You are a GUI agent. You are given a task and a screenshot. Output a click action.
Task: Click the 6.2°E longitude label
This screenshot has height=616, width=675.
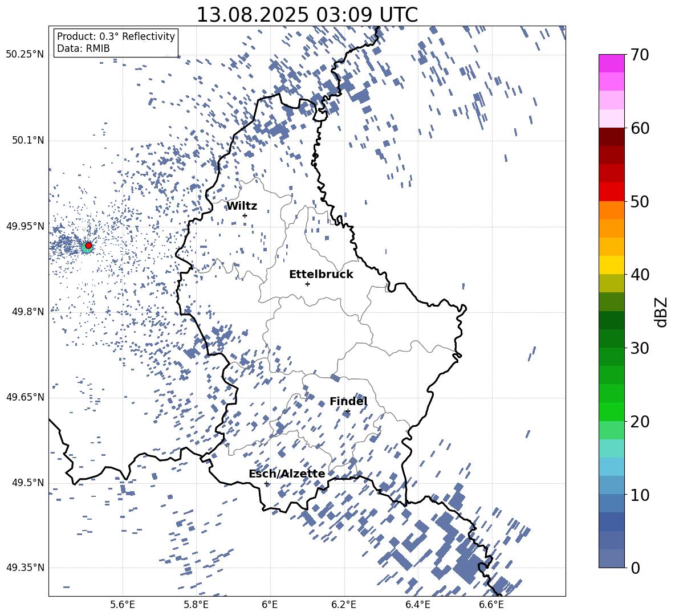(x=344, y=605)
